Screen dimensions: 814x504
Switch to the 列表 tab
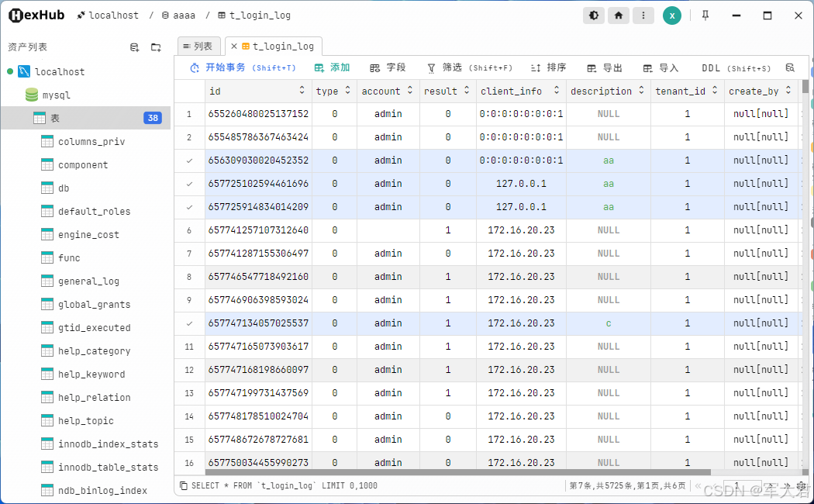[x=198, y=47]
